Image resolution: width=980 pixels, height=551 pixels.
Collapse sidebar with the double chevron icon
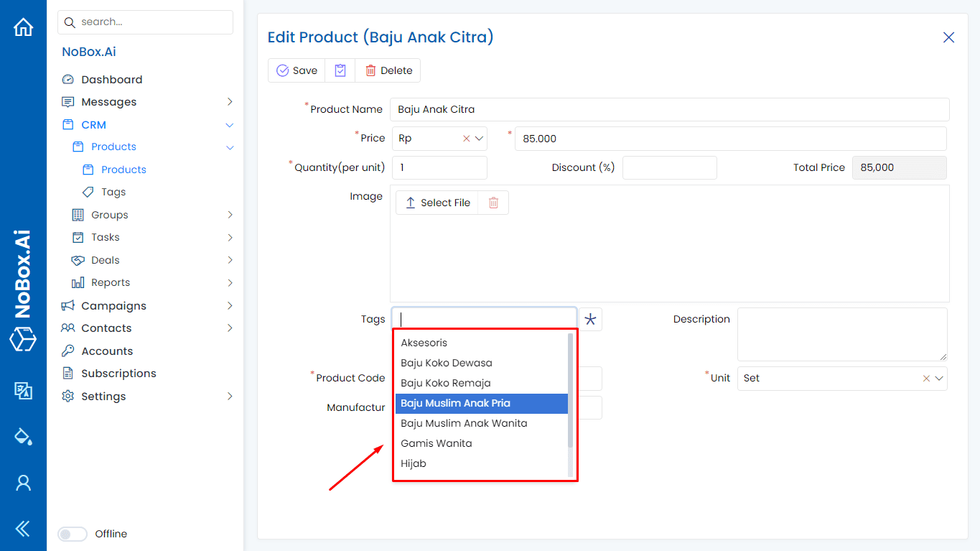(x=23, y=529)
